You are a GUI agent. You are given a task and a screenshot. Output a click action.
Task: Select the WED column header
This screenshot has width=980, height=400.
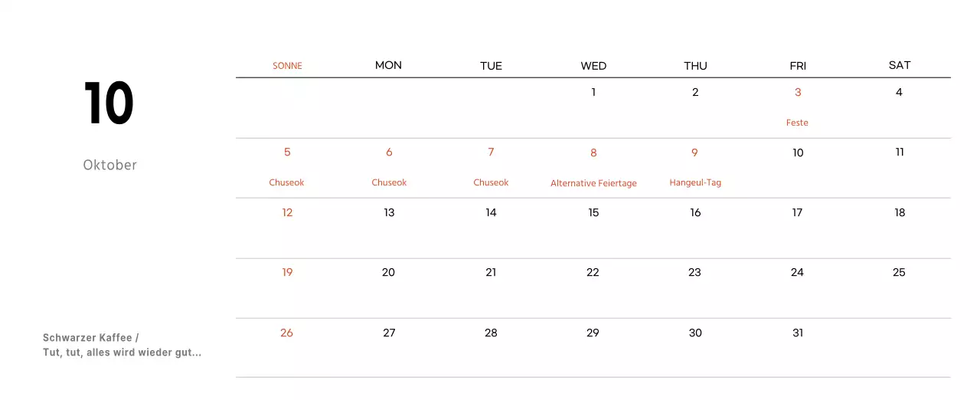(x=593, y=66)
